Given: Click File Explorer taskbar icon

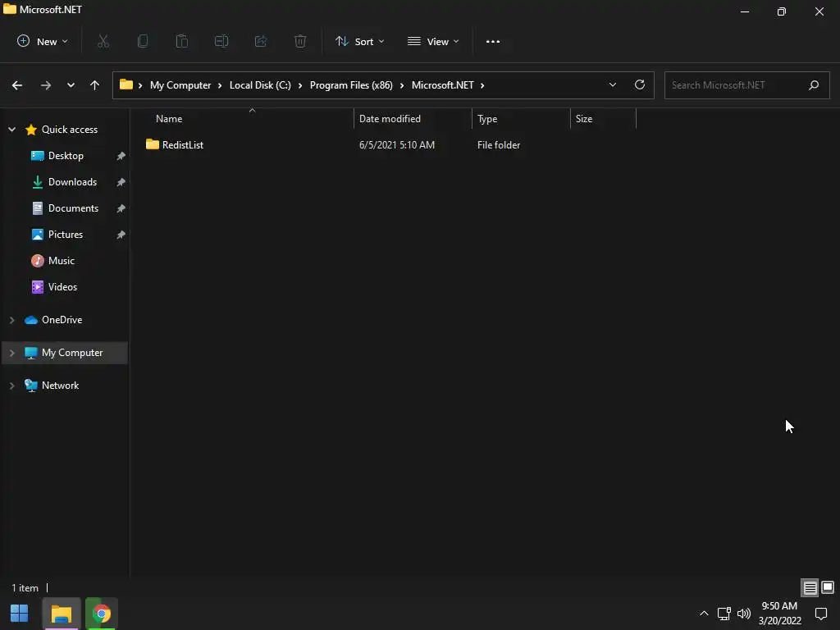Looking at the screenshot, I should click(x=61, y=614).
